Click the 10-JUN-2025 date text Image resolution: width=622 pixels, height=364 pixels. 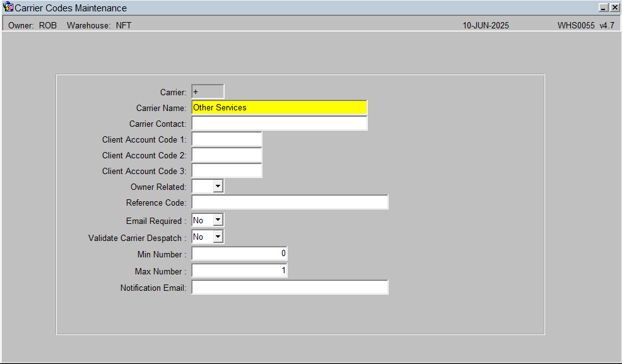click(486, 25)
